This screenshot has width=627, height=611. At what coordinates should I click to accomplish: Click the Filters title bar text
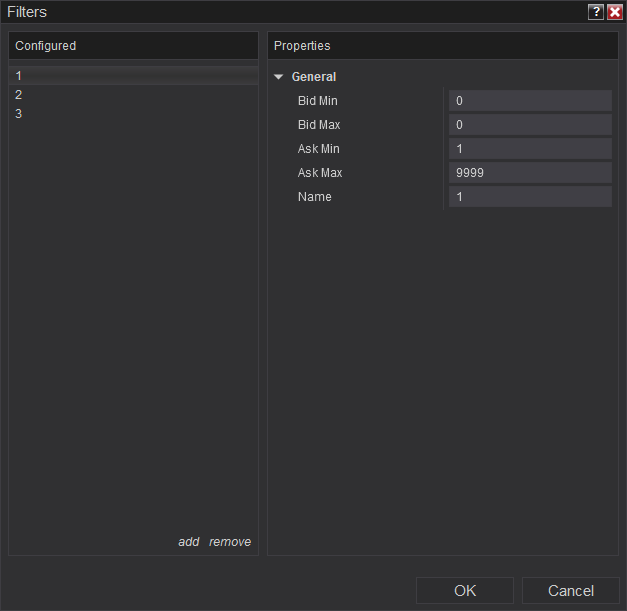pyautogui.click(x=27, y=12)
